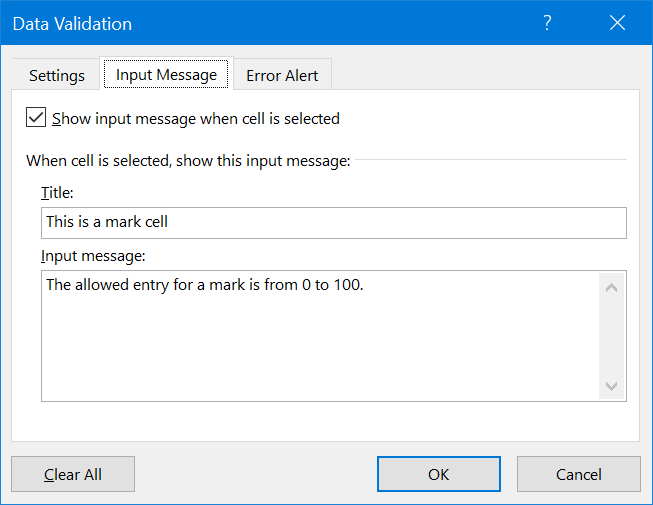Untick the show input message checkbox
This screenshot has width=653, height=505.
pos(36,118)
